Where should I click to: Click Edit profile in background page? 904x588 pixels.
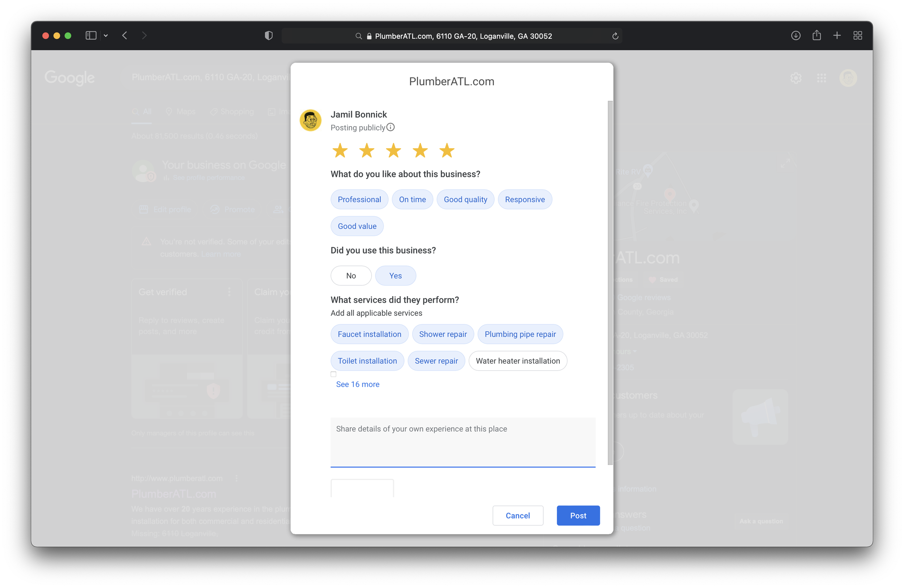[165, 209]
